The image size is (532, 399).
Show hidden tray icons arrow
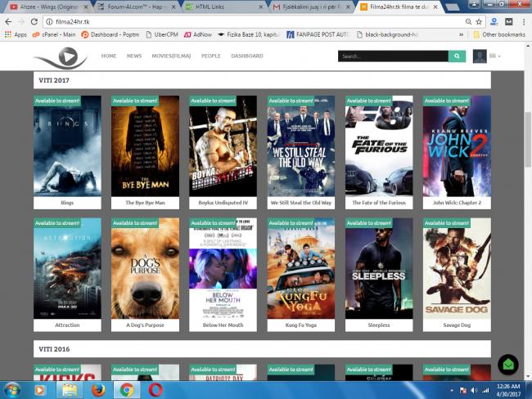(452, 391)
